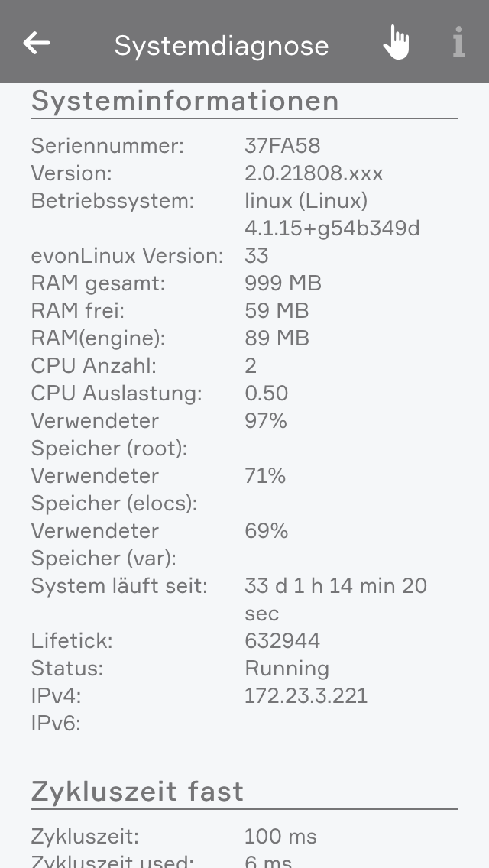Select the Betriebssystem label

pos(112,201)
